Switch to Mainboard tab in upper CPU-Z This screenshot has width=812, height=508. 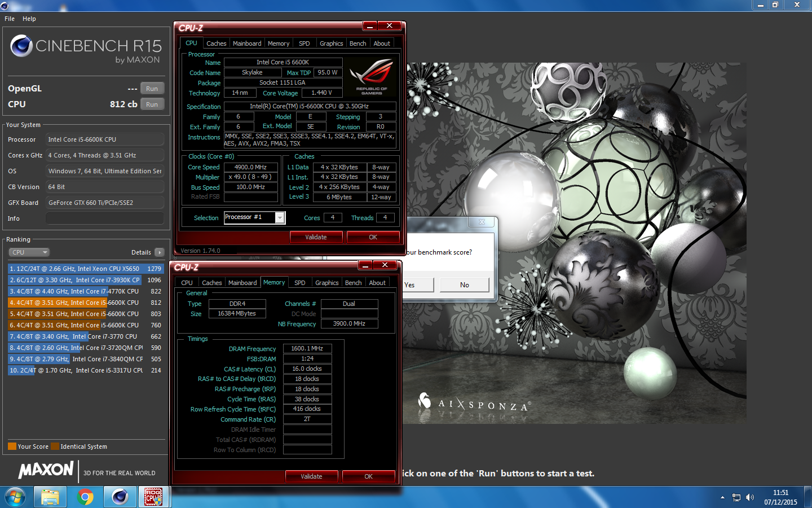(247, 43)
